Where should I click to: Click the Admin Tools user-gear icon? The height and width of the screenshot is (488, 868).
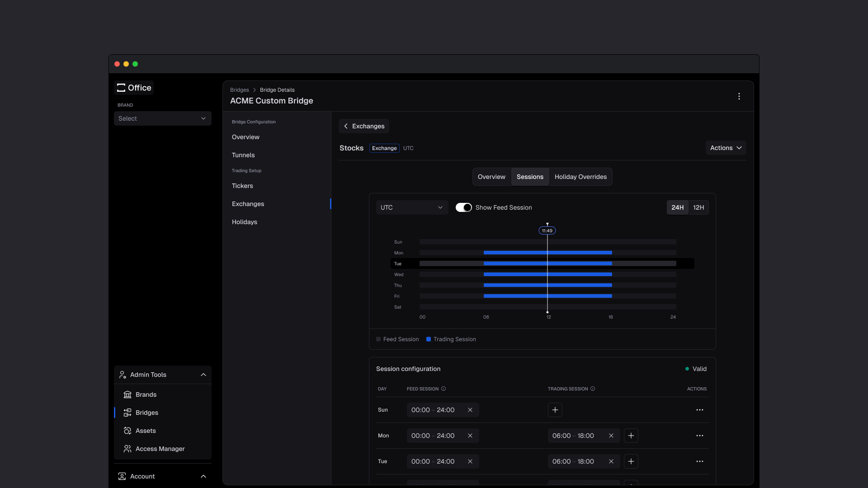click(122, 375)
